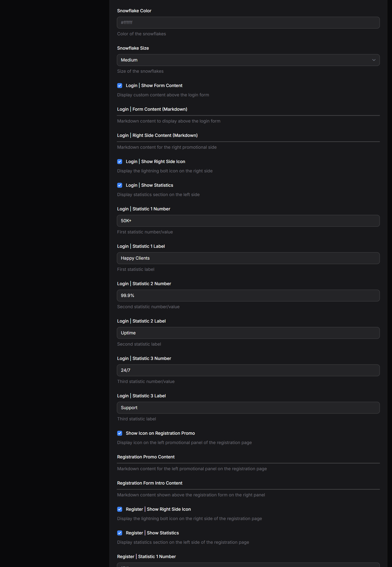Disable the Login Show Statistics checkbox
Image resolution: width=392 pixels, height=567 pixels.
tap(120, 185)
